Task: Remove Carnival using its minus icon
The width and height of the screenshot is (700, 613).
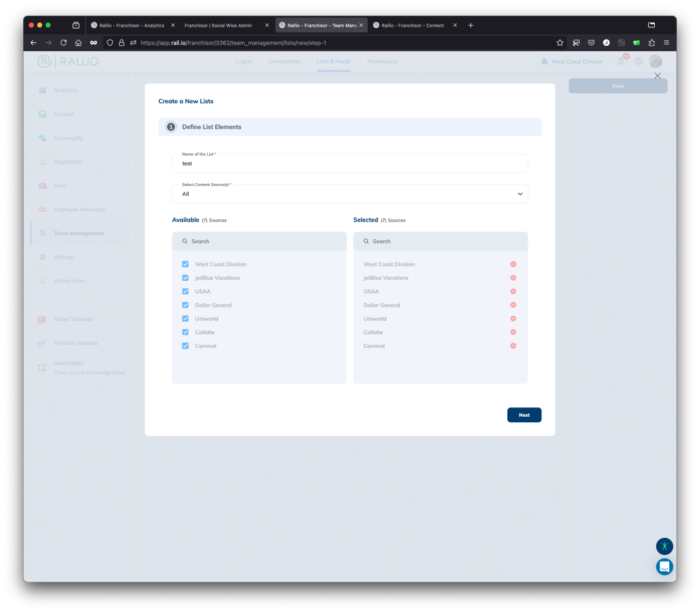Action: point(513,346)
